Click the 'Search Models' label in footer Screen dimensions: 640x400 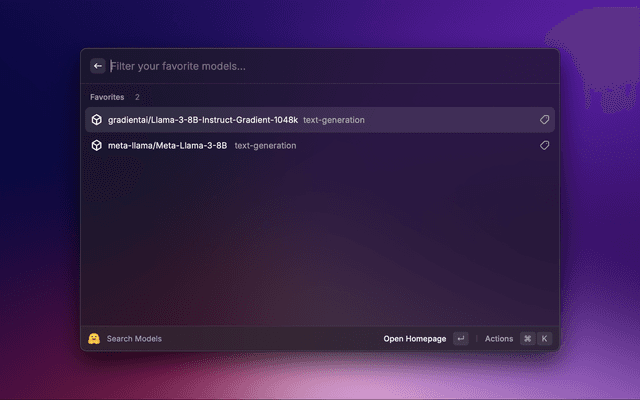coord(134,339)
